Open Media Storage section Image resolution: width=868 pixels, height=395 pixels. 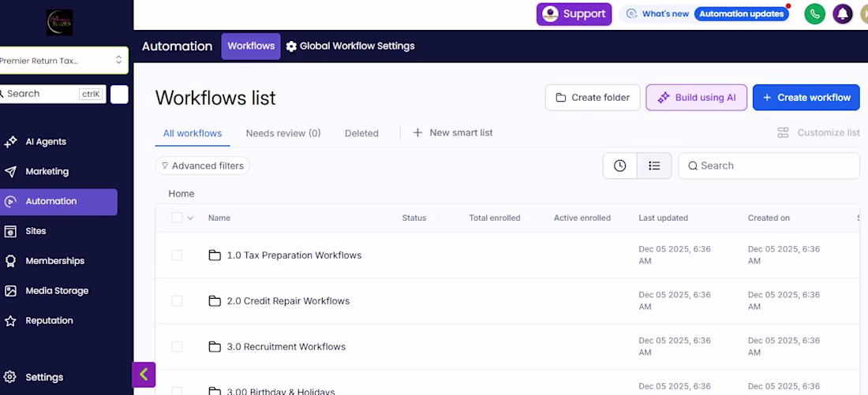point(57,291)
